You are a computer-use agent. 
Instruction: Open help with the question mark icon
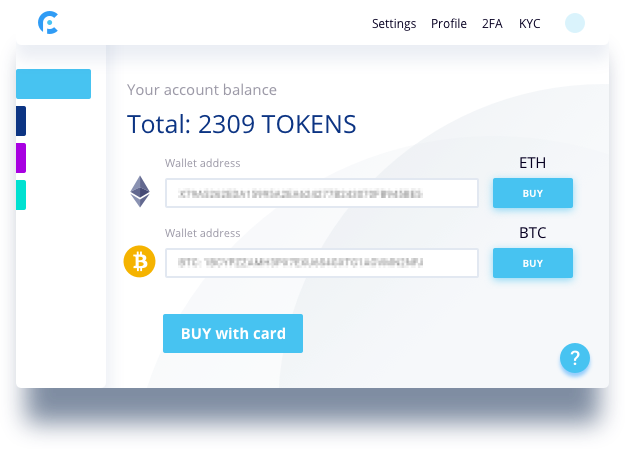(575, 358)
